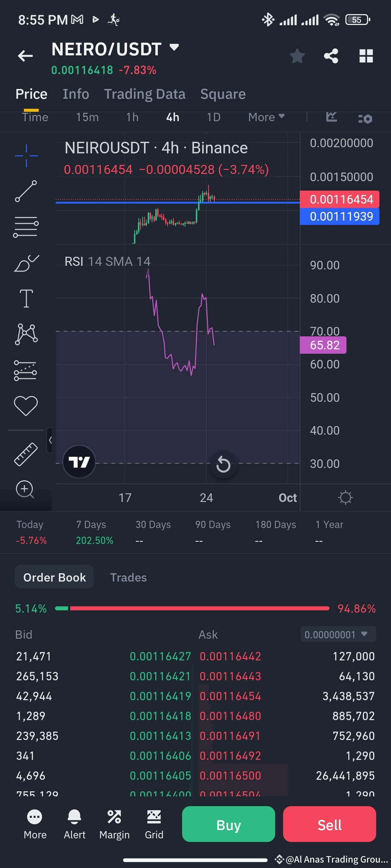The height and width of the screenshot is (868, 391).
Task: Open Margin trading shortcut
Action: tap(114, 824)
